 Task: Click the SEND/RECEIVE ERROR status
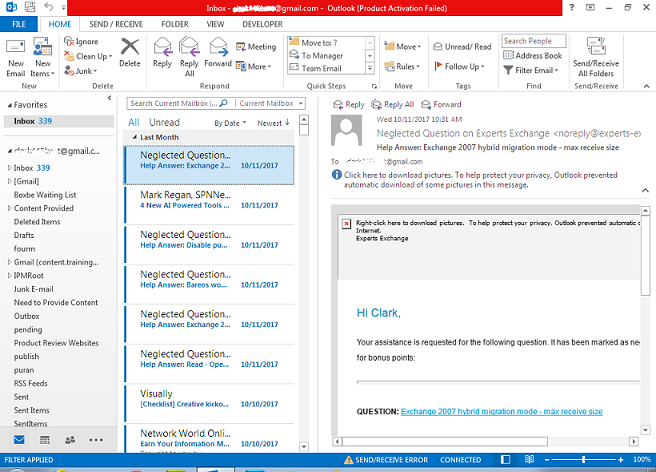pos(386,459)
